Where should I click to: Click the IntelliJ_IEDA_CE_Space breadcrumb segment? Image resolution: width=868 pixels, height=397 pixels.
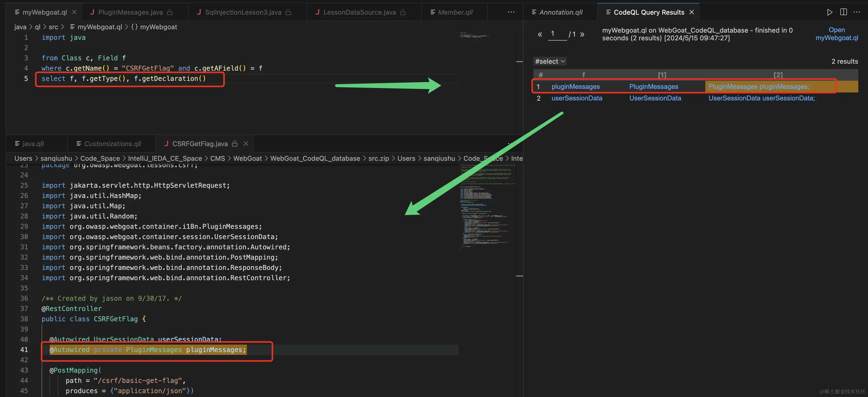pyautogui.click(x=165, y=159)
